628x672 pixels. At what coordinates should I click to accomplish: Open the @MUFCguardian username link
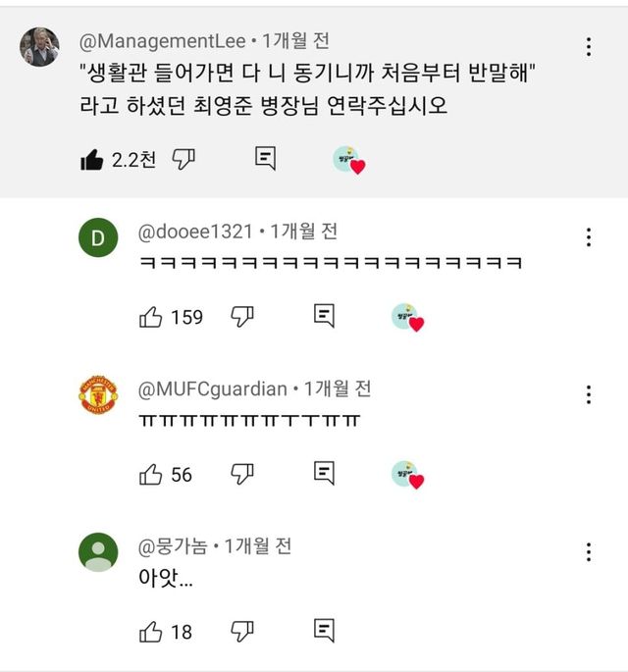(214, 388)
